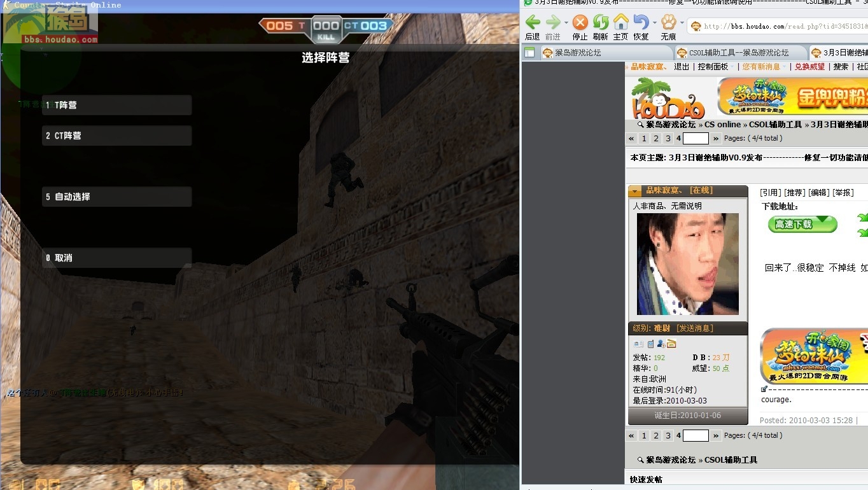Choose '1 T阵营' in team select menu
Screen dimensions: 868x490
(117, 105)
